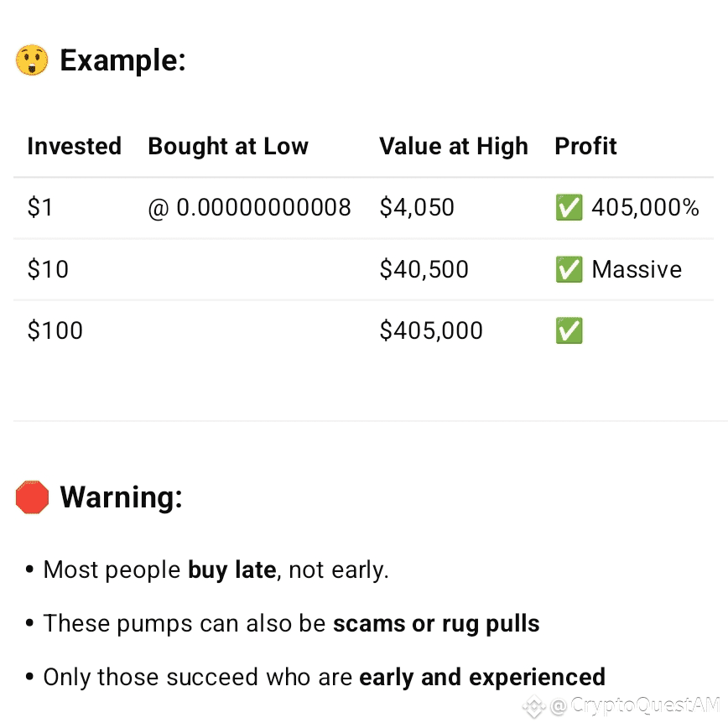
Task: Click the $40,500 value cell
Action: (424, 269)
